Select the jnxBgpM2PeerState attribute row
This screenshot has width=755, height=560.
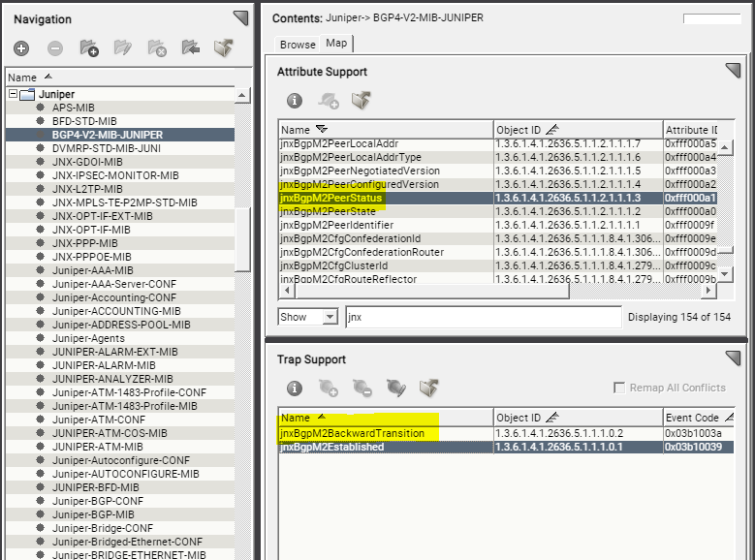point(497,211)
